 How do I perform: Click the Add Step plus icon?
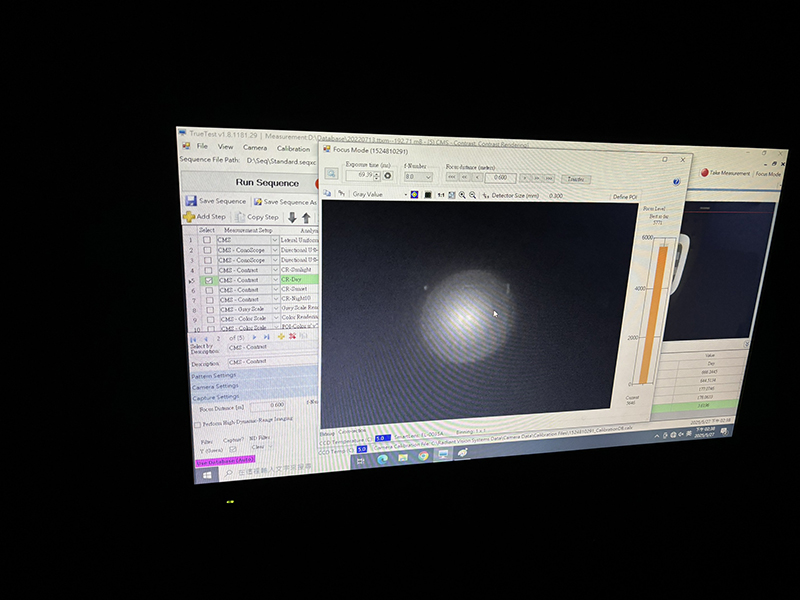tap(189, 216)
